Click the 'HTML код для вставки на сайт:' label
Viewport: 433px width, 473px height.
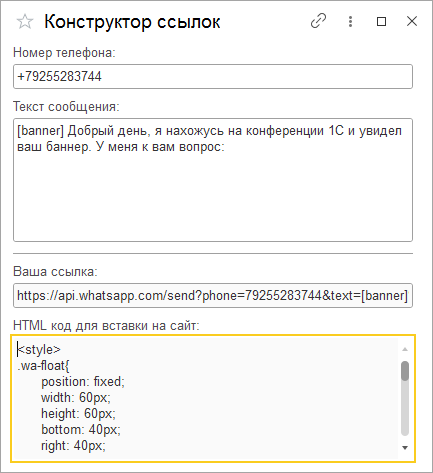(106, 325)
